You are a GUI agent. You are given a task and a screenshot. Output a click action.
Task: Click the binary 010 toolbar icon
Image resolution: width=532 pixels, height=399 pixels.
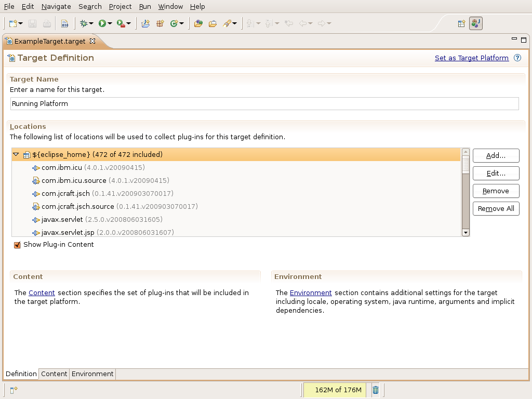(x=64, y=23)
